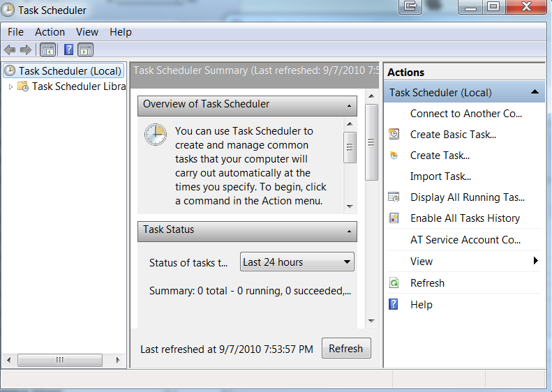Screen dimensions: 552x392
Task: Click the left pane scroll right arrow
Action: (118, 360)
